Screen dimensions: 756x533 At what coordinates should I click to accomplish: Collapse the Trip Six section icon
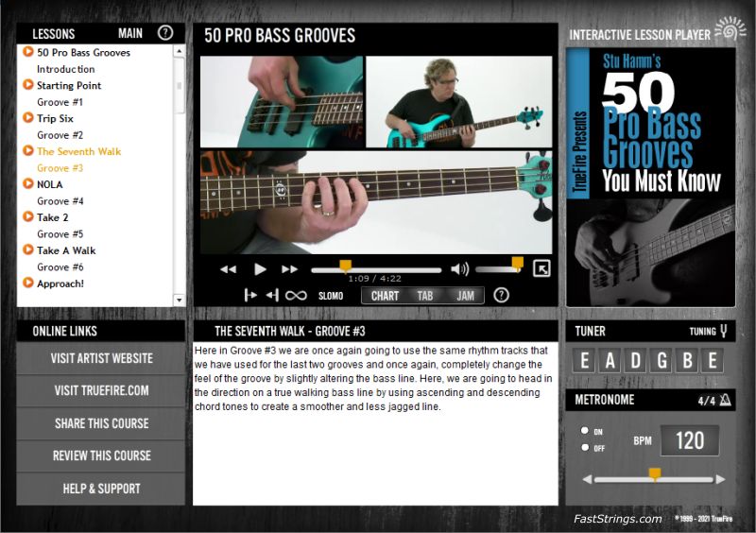tap(28, 117)
